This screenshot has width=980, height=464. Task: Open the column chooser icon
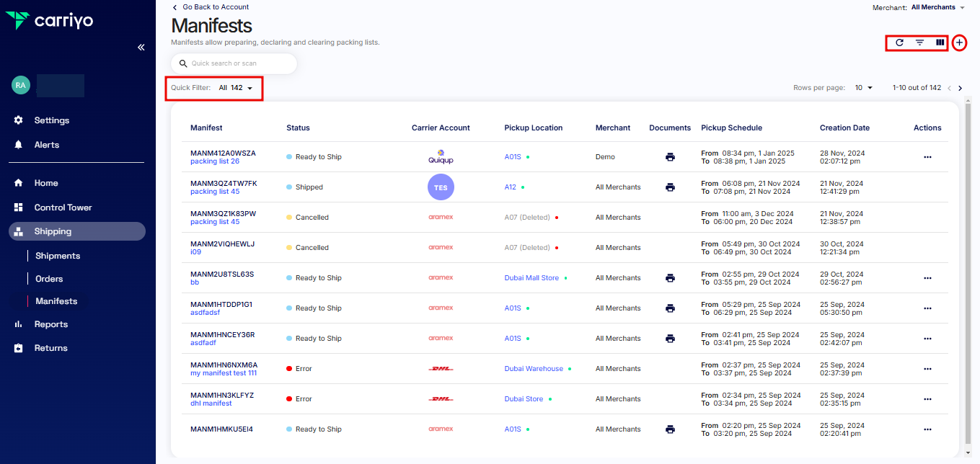[940, 43]
